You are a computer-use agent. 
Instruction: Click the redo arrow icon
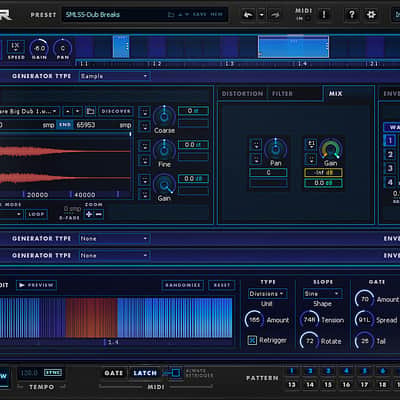coord(275,15)
